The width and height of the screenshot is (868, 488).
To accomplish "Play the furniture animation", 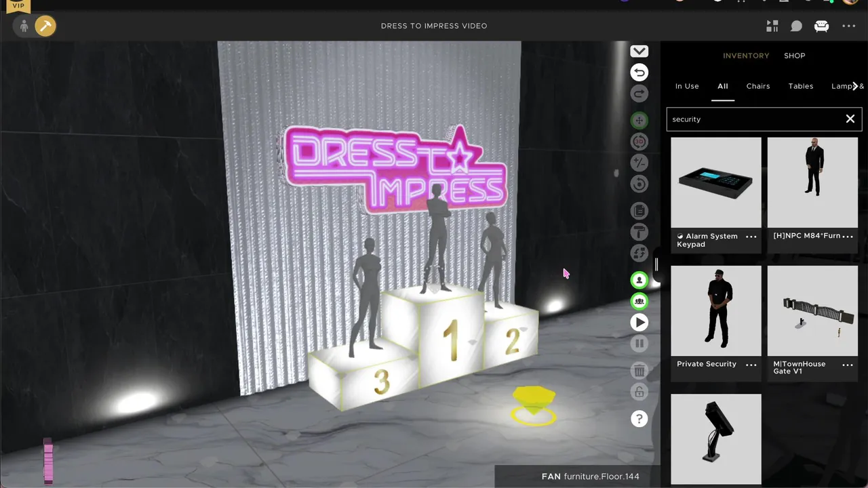I will 639,323.
